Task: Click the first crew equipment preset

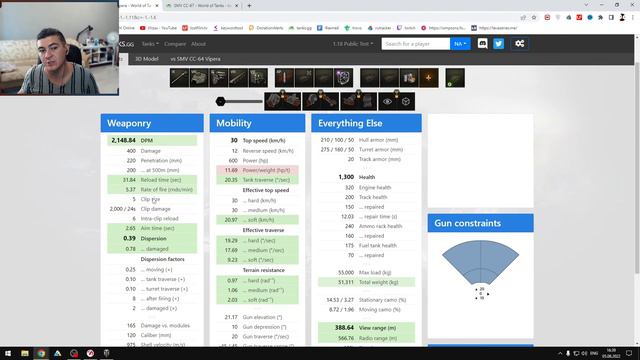Action: point(282,101)
